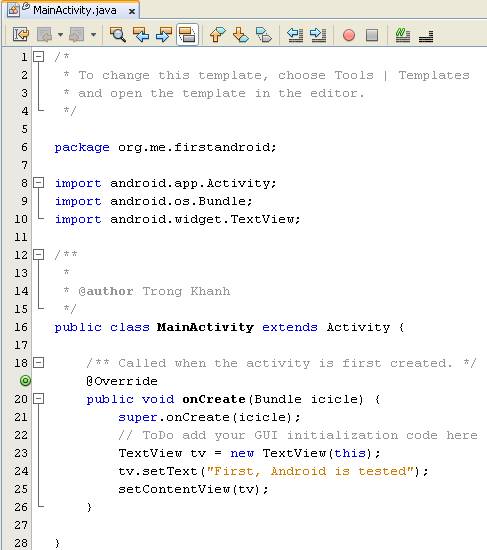Collapse the onCreate method fold at line 20
This screenshot has height=550, width=487.
coord(39,399)
